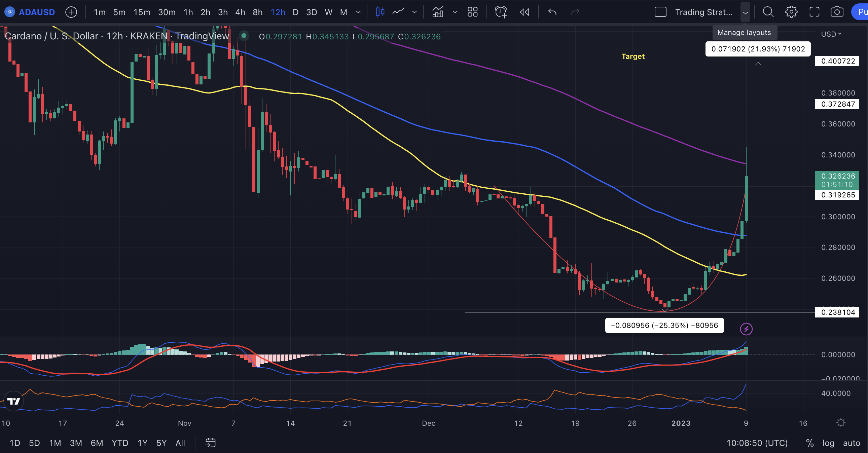
Task: Click the market status green dot
Action: (244, 36)
